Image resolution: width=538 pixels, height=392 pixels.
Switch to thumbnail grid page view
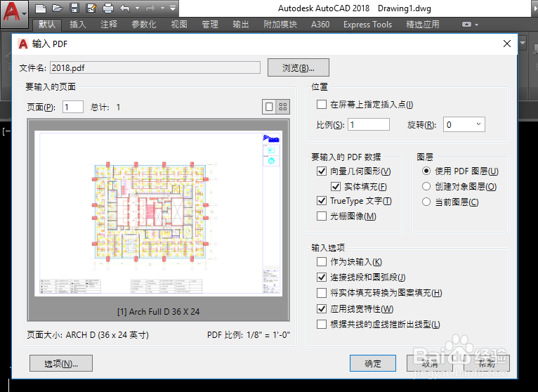(x=283, y=107)
